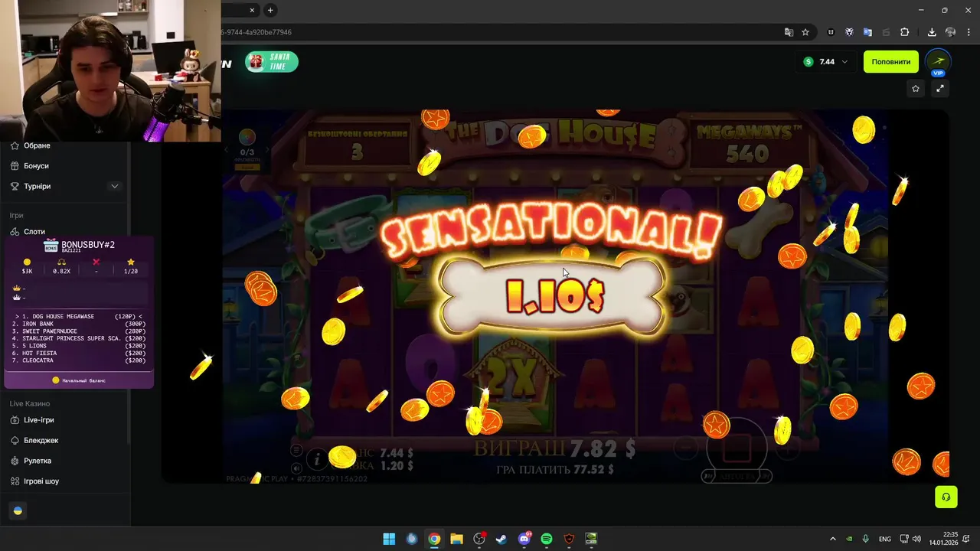Click the Ukraine flag language selector
The width and height of the screenshot is (980, 551).
click(x=18, y=511)
